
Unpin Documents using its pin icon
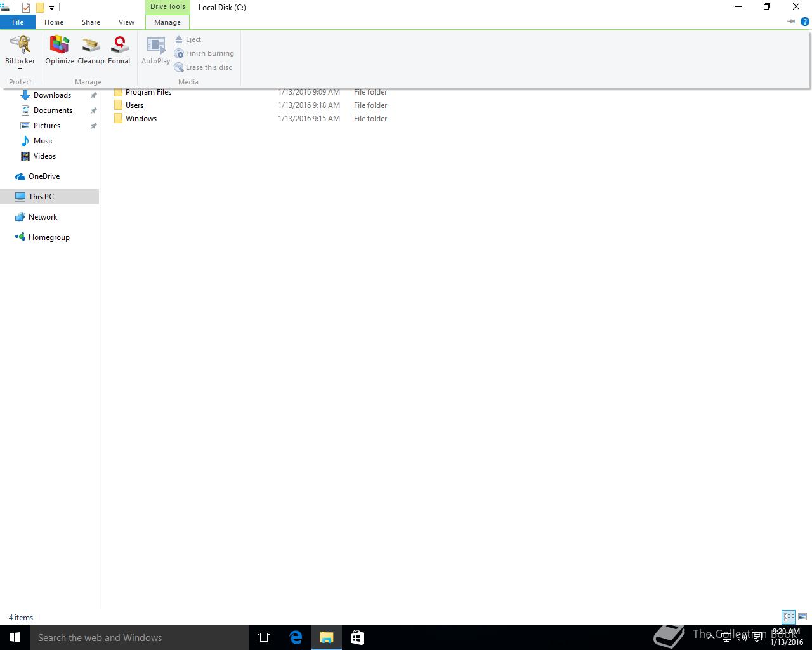(93, 110)
